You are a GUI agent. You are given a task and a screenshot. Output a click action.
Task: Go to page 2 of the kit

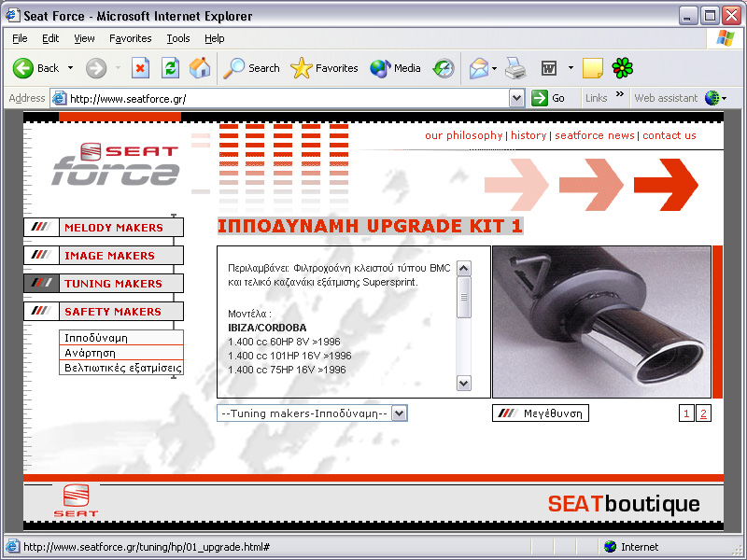click(703, 413)
